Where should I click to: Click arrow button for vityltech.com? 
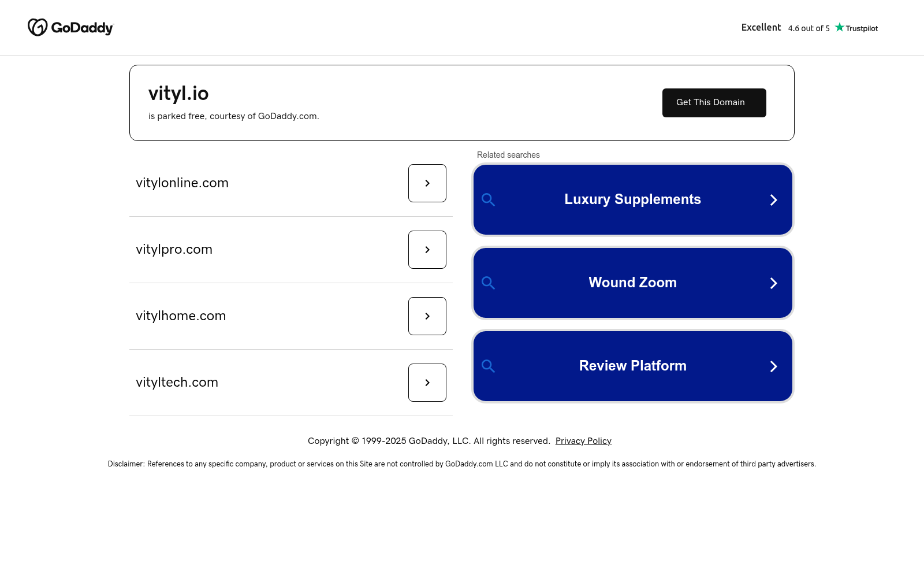pos(427,383)
